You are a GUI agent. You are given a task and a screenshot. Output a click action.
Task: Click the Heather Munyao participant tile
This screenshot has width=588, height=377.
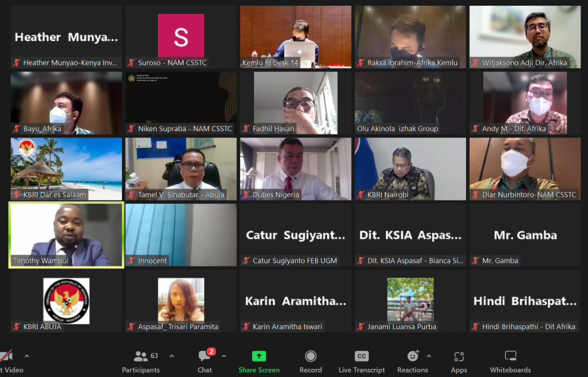66,37
